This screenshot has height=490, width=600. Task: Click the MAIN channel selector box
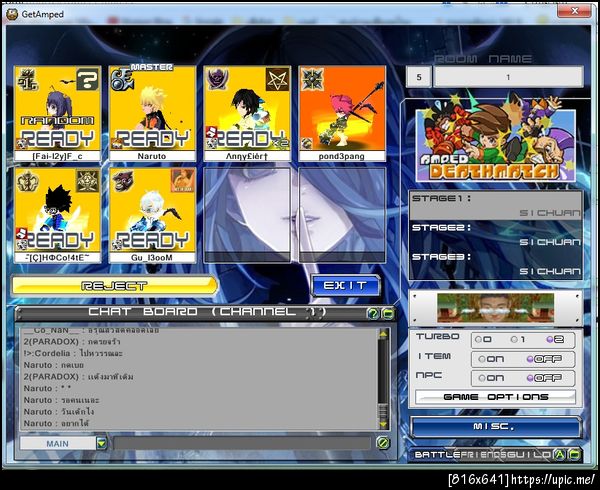pos(58,443)
